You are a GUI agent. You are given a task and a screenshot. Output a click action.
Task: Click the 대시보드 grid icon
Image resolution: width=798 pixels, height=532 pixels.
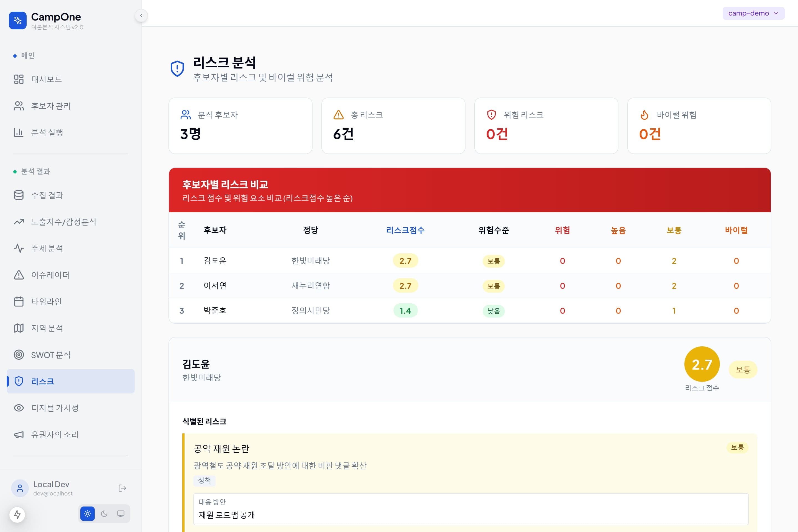[19, 79]
